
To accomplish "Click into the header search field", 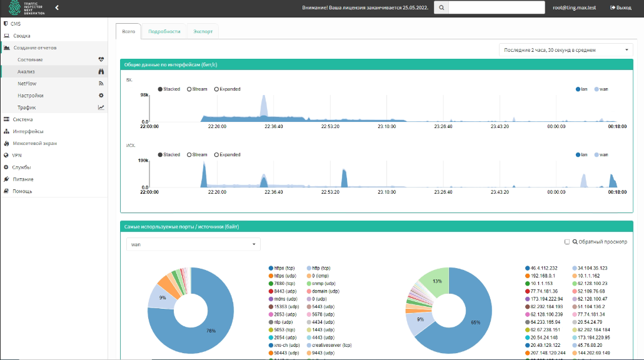I will coord(496,7).
